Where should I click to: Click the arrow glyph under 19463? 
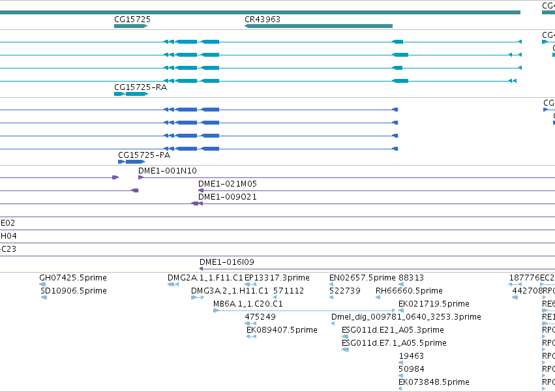pyautogui.click(x=400, y=363)
